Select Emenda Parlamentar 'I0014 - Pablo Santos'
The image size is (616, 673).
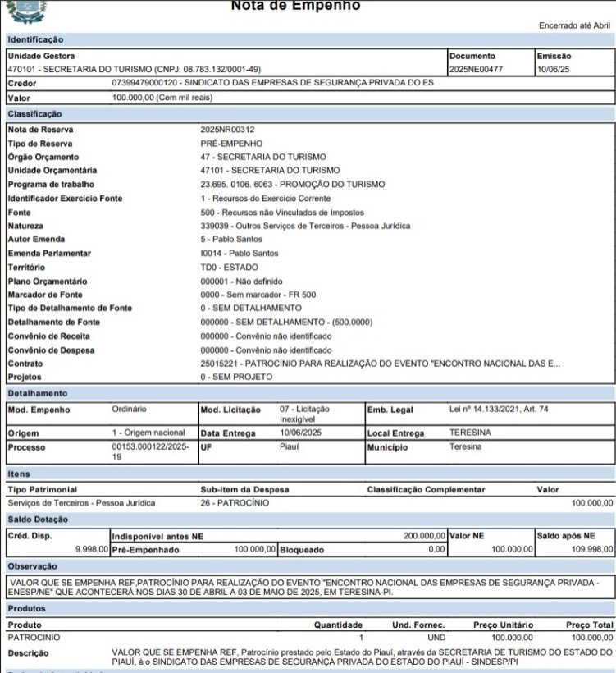pos(240,254)
